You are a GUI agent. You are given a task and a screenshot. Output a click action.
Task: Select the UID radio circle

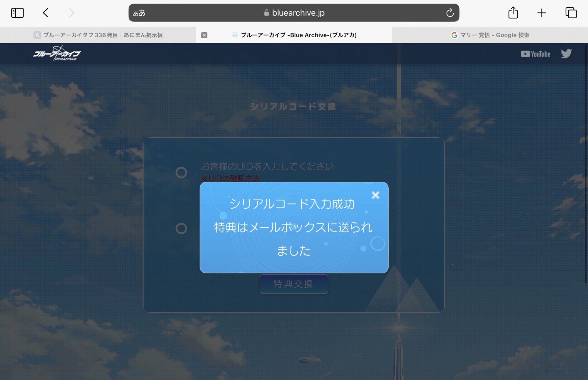pos(181,172)
